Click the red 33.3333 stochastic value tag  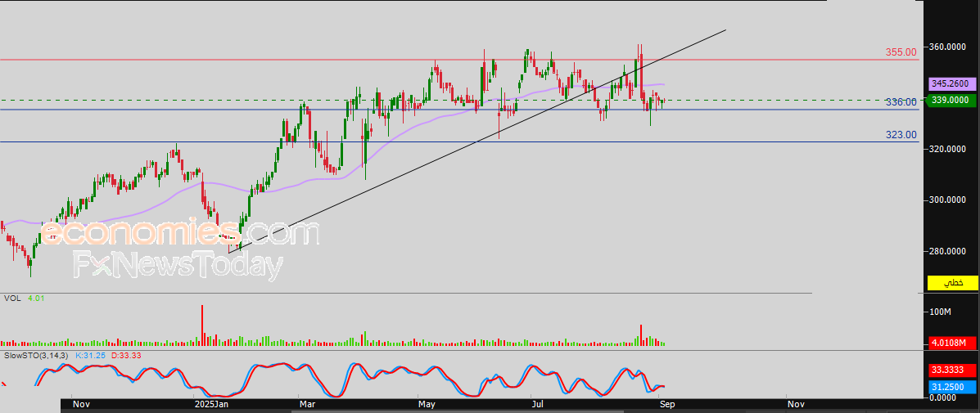(952, 370)
